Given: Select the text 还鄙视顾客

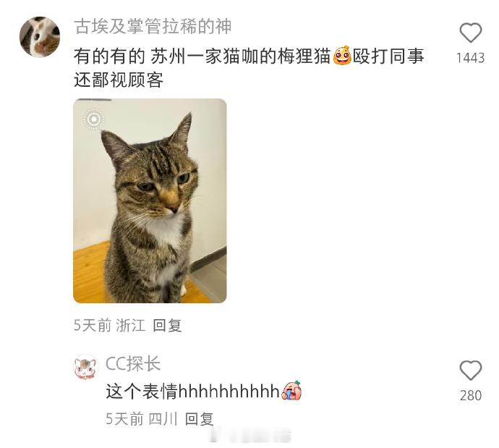Looking at the screenshot, I should pyautogui.click(x=119, y=80).
